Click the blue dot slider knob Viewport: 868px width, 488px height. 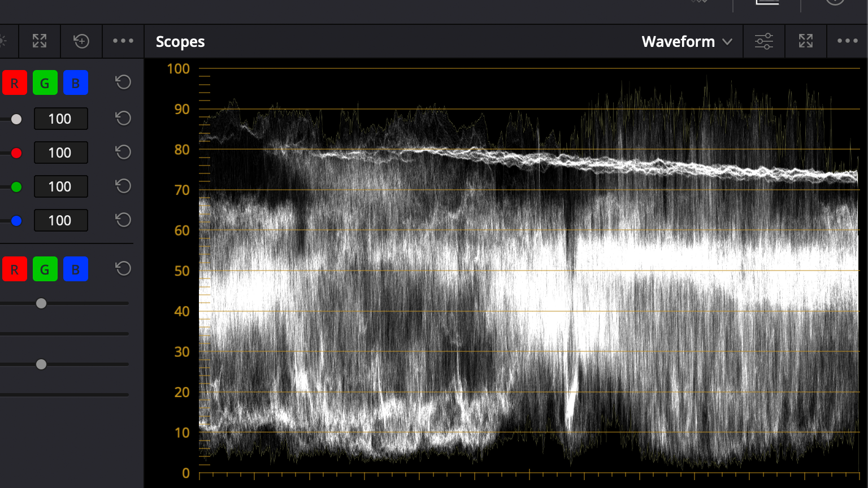pyautogui.click(x=16, y=220)
